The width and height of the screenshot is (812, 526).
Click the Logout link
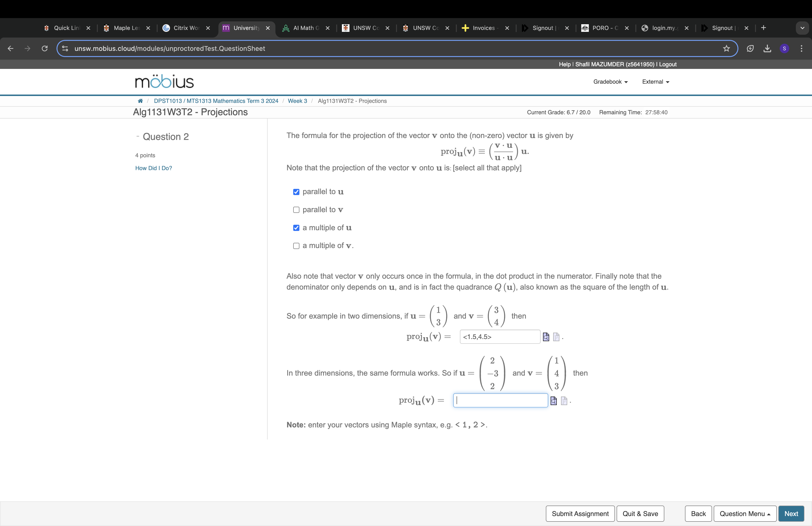[668, 64]
